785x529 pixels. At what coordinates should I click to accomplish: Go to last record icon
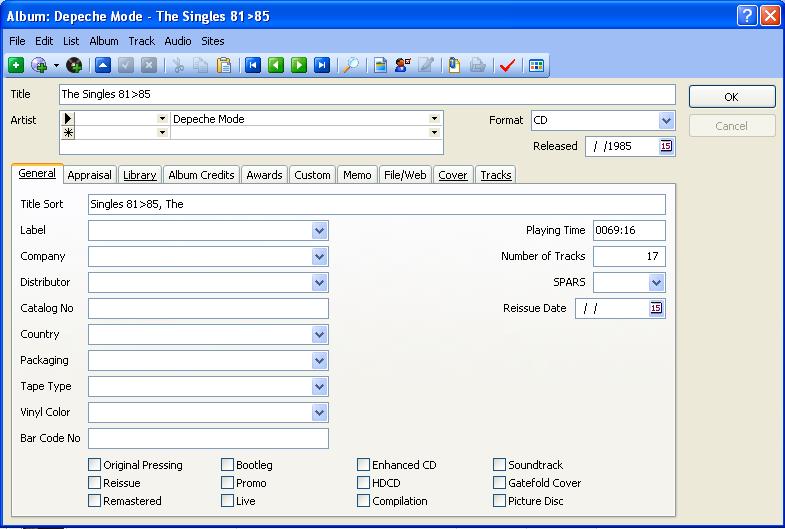[x=322, y=65]
